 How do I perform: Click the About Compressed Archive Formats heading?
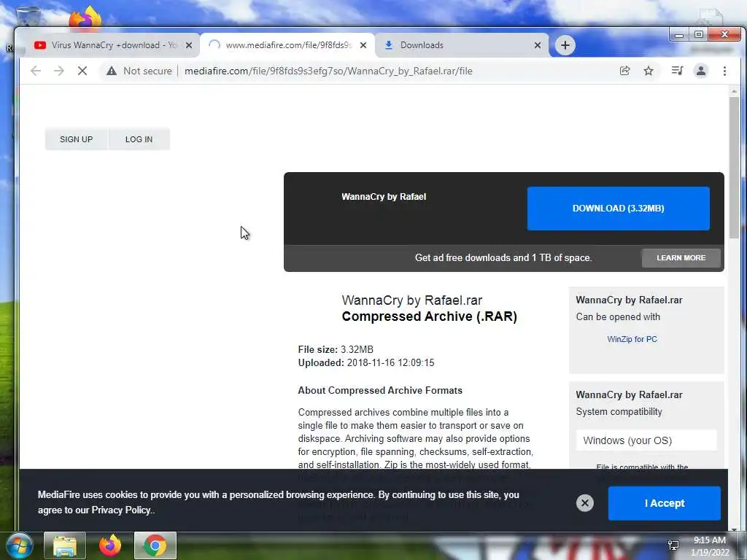click(380, 391)
